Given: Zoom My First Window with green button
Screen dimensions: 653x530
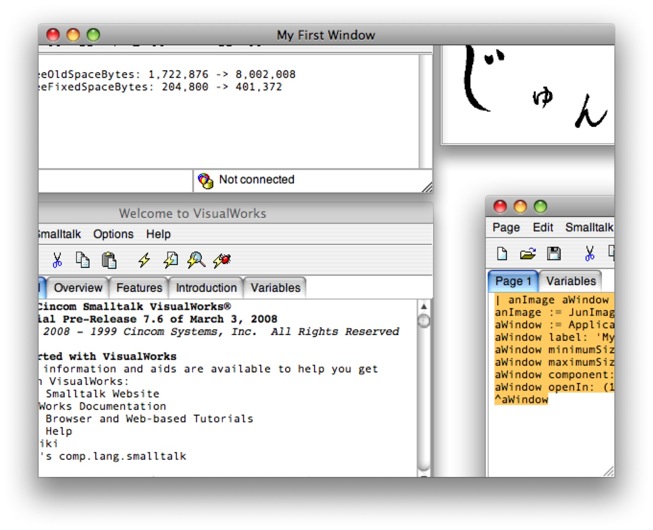Looking at the screenshot, I should click(x=93, y=35).
